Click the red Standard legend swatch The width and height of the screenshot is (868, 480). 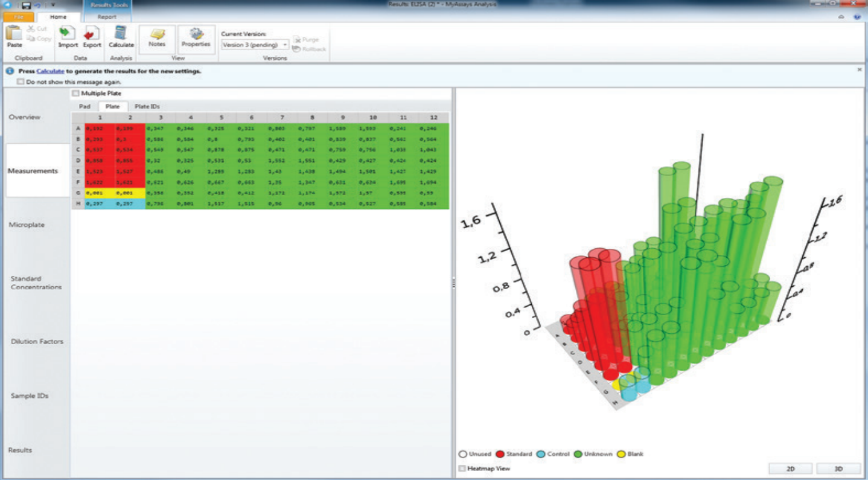pyautogui.click(x=500, y=454)
